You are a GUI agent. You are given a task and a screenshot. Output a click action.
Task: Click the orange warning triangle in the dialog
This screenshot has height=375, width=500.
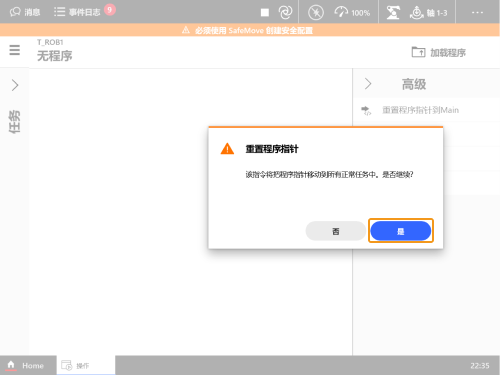pos(227,149)
